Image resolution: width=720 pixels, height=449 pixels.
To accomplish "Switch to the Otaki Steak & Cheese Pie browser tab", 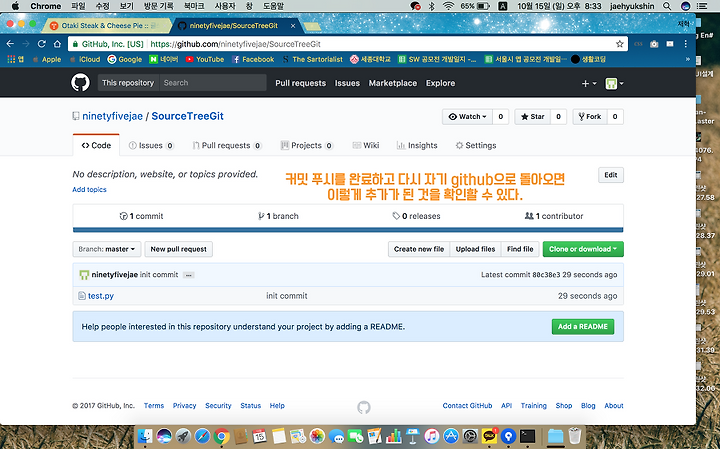I will coord(106,26).
